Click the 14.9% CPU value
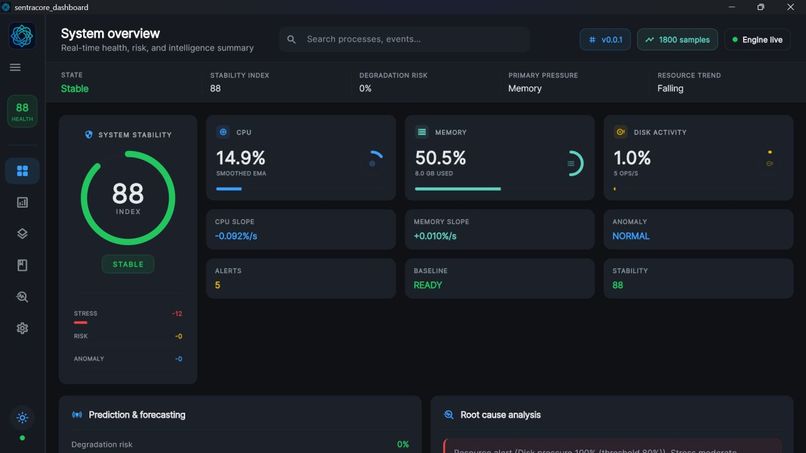This screenshot has height=453, width=806. pyautogui.click(x=241, y=158)
